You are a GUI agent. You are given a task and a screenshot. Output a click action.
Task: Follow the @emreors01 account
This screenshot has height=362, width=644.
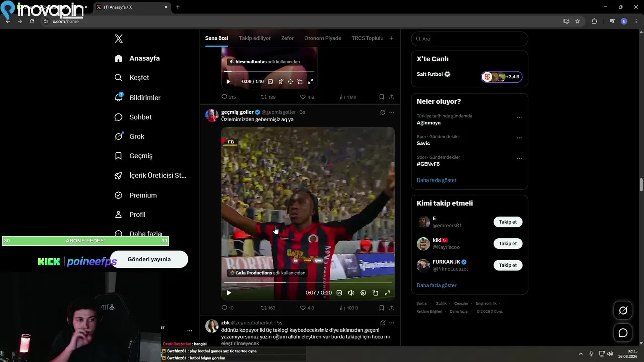coord(508,222)
